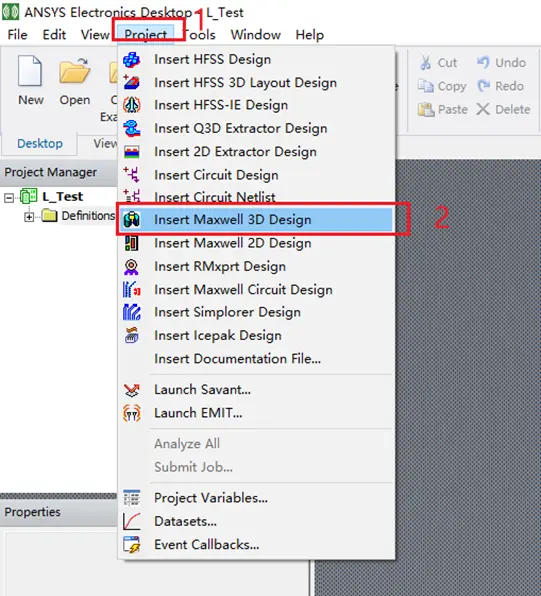Image resolution: width=541 pixels, height=596 pixels.
Task: Click the Project Manager panel header
Action: coord(59,173)
